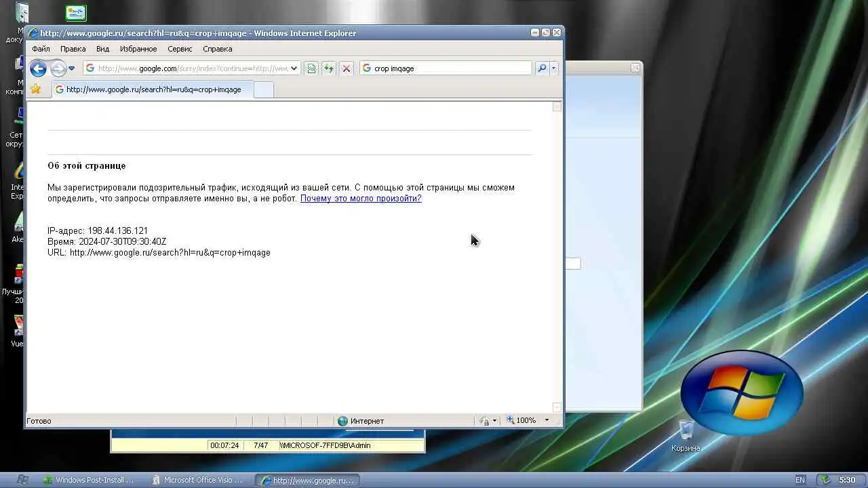This screenshot has width=868, height=488.
Task: Open the dropdown beside the status bar lock icon
Action: (x=494, y=421)
